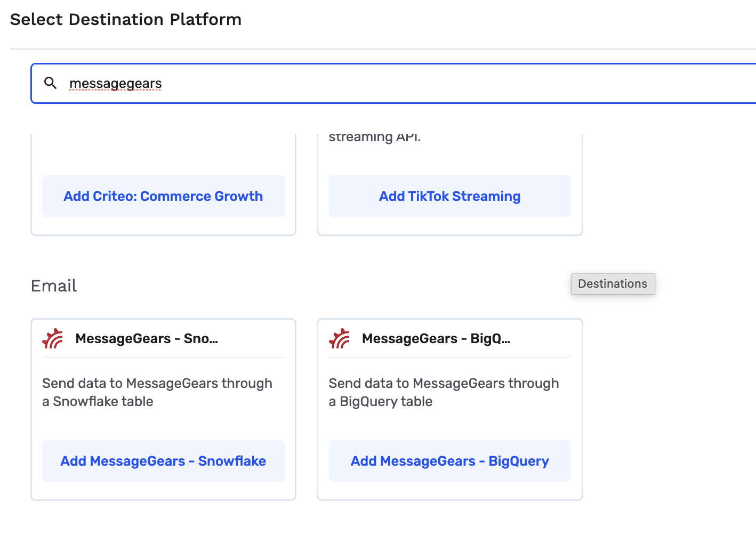The image size is (756, 552).
Task: Select the 'MessageGears - BigQ...' card title
Action: pyautogui.click(x=436, y=339)
